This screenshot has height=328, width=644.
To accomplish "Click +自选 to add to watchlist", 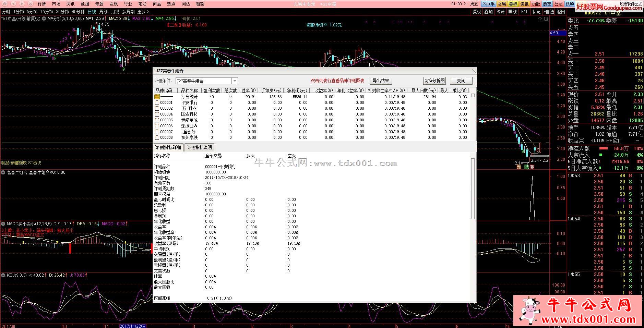I will click(549, 12).
